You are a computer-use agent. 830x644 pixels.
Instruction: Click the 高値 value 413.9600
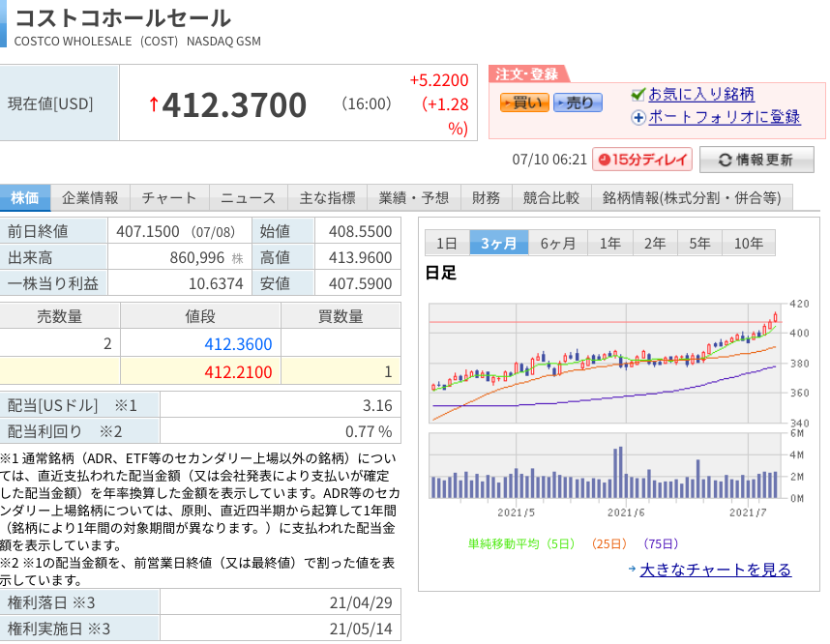tap(360, 258)
